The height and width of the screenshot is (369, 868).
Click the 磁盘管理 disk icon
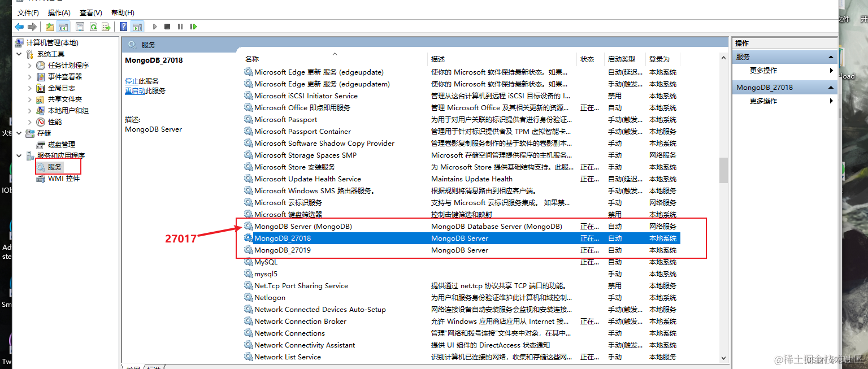pos(41,145)
